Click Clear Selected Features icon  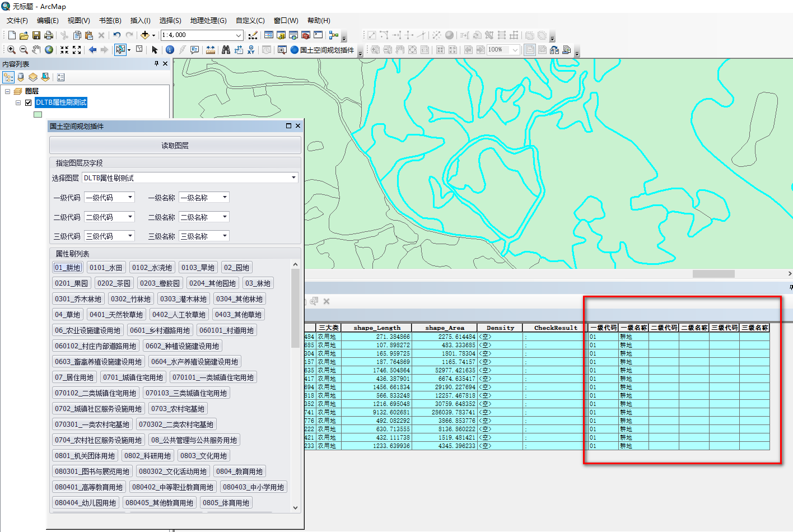point(140,50)
